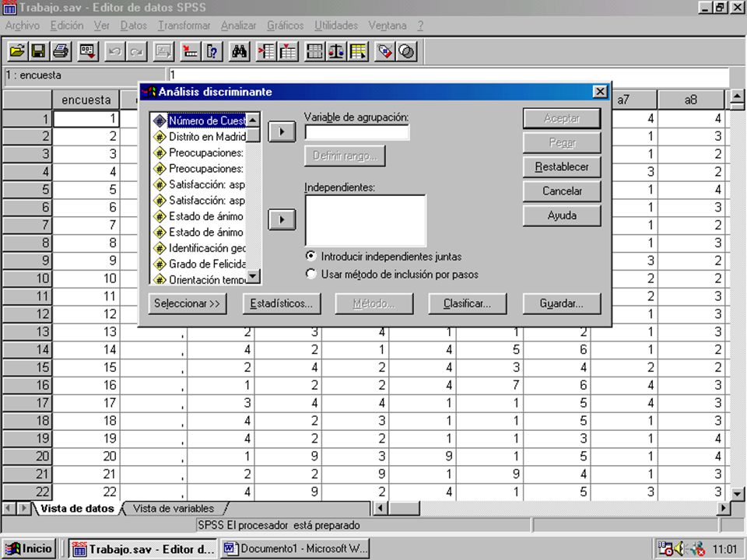This screenshot has height=560, width=747.
Task: Select 'Introducir independientes juntas' radio option
Action: pyautogui.click(x=310, y=256)
